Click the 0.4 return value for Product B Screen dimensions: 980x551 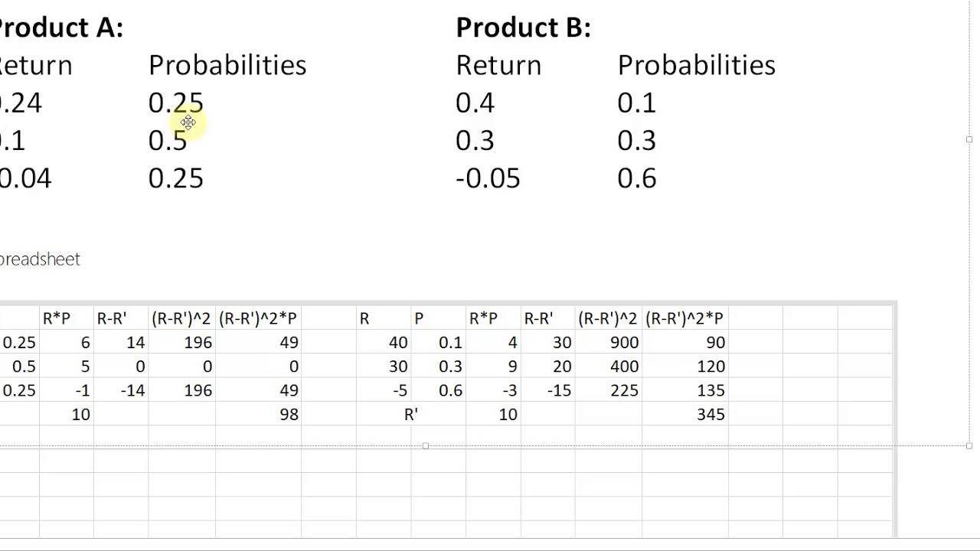pyautogui.click(x=475, y=103)
